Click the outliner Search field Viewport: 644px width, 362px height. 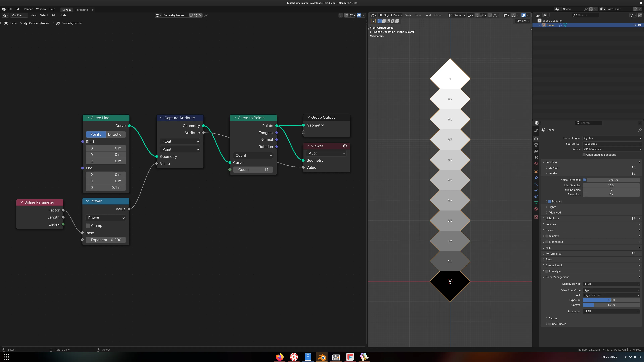pyautogui.click(x=586, y=15)
